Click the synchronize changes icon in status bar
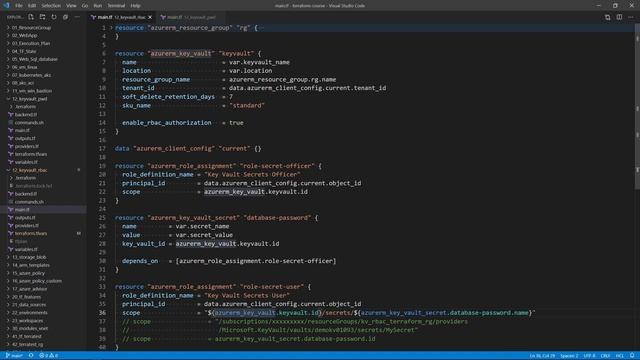The height and width of the screenshot is (360, 640). click(31, 356)
